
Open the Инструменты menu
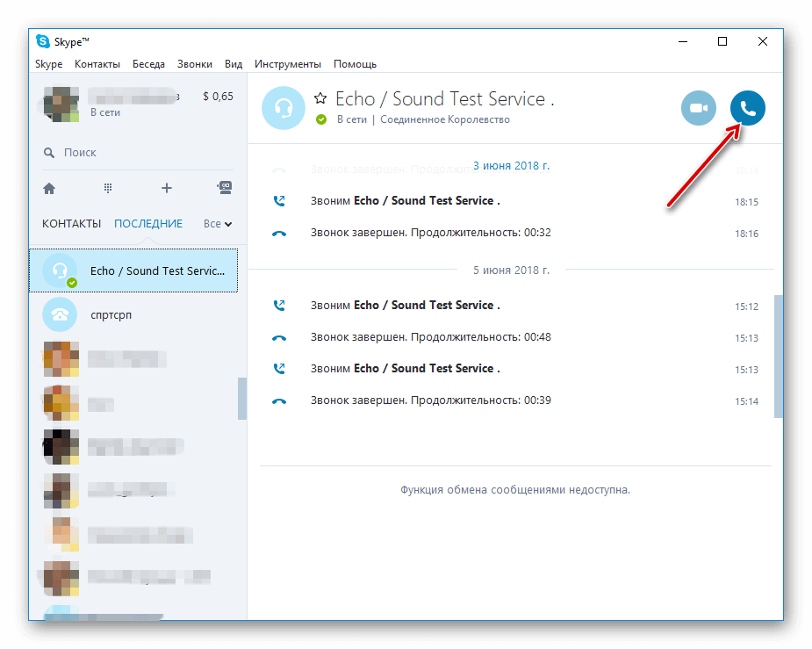pos(287,64)
